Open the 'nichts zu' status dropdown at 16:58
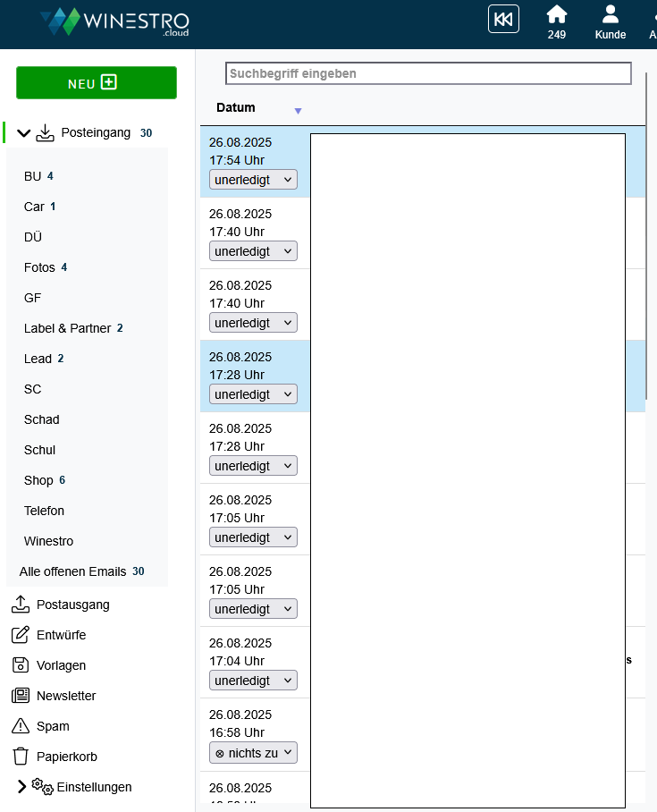 click(x=253, y=753)
